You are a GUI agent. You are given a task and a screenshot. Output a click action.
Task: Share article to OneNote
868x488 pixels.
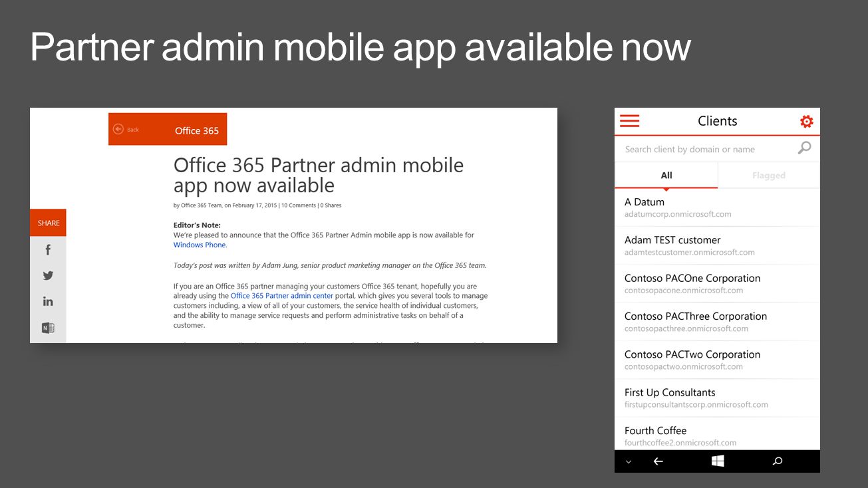[48, 328]
